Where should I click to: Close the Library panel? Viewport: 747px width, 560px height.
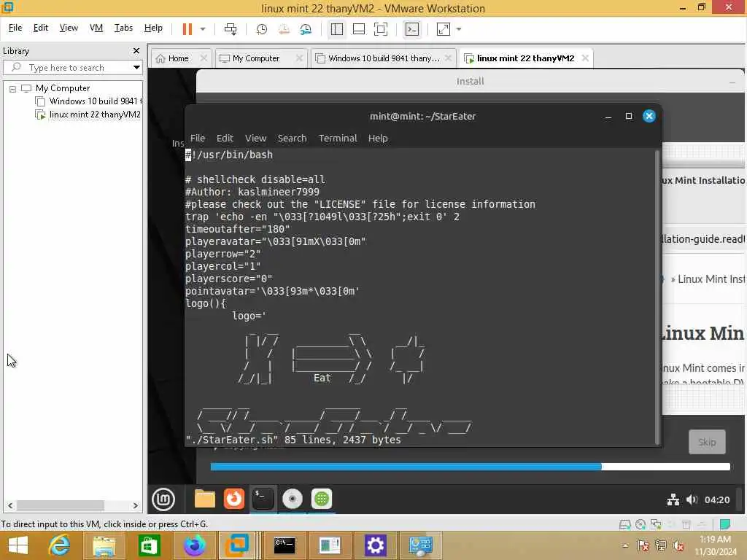pyautogui.click(x=136, y=50)
